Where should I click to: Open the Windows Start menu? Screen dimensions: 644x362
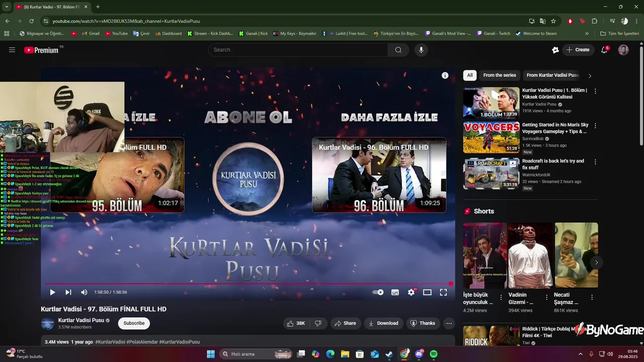tap(210, 354)
